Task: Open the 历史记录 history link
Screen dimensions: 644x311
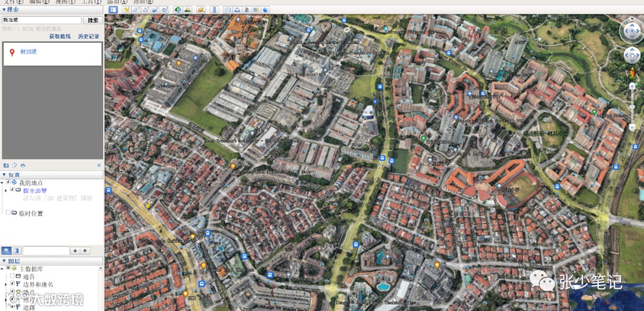Action: pyautogui.click(x=89, y=36)
